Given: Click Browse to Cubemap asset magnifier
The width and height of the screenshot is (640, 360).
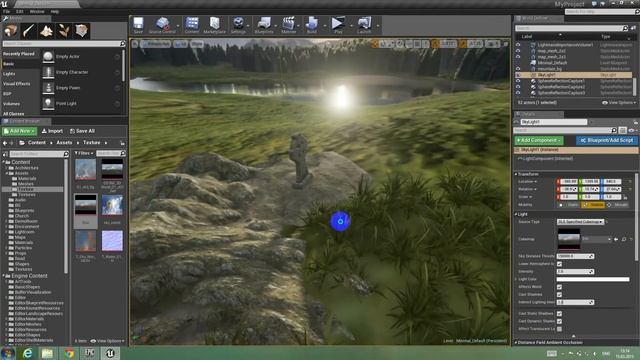Looking at the screenshot, I should pyautogui.click(x=624, y=239).
